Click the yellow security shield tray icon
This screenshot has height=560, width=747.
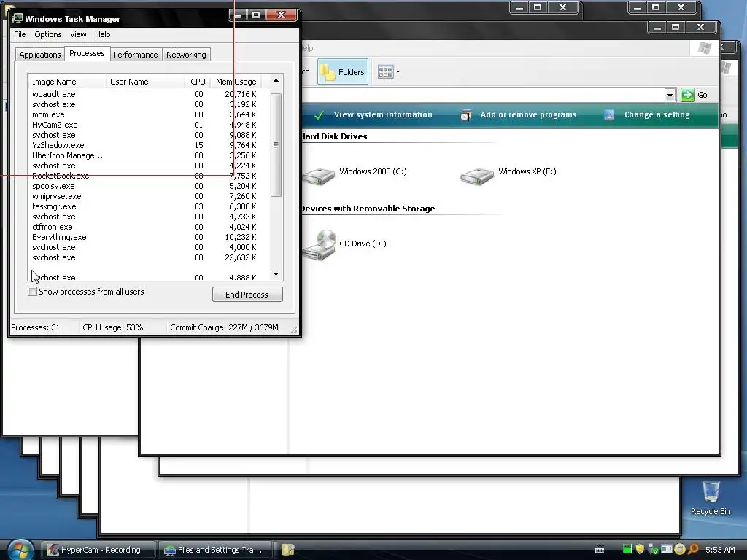(x=640, y=549)
